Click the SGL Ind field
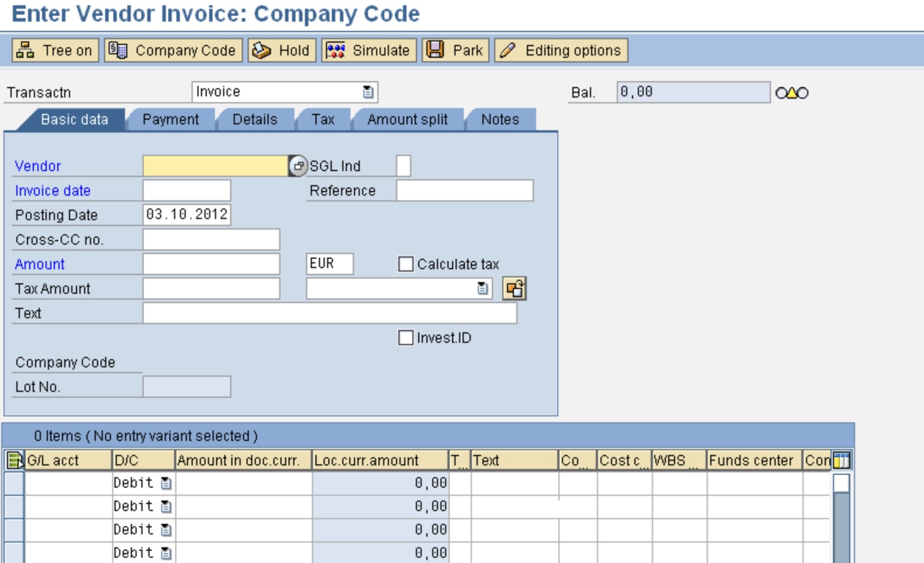 [404, 166]
